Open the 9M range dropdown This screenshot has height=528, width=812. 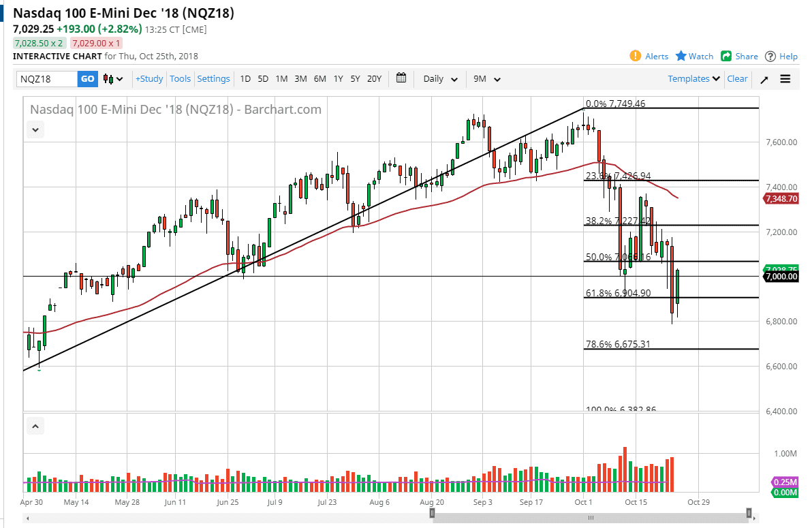486,79
